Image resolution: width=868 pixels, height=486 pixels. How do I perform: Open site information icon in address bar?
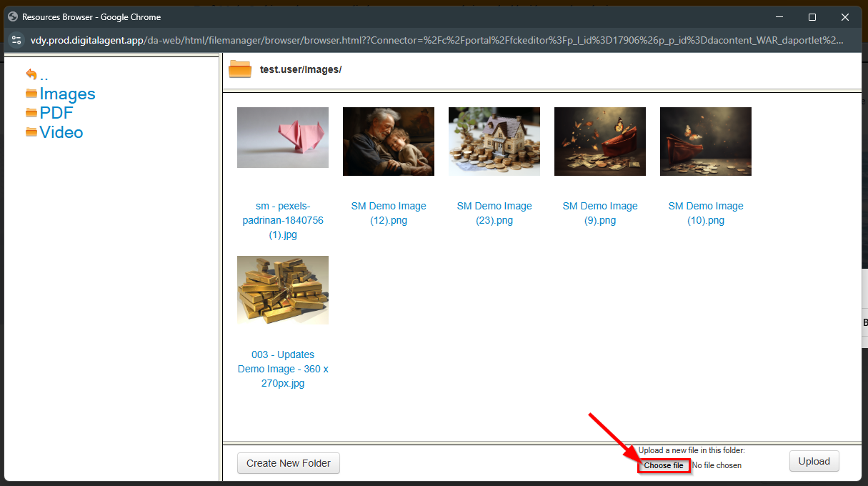pyautogui.click(x=16, y=40)
